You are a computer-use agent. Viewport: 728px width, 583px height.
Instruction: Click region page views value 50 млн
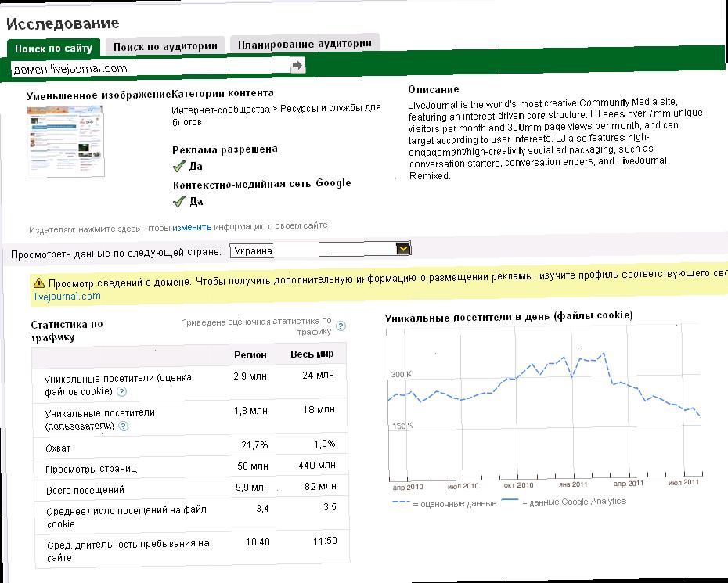[253, 466]
